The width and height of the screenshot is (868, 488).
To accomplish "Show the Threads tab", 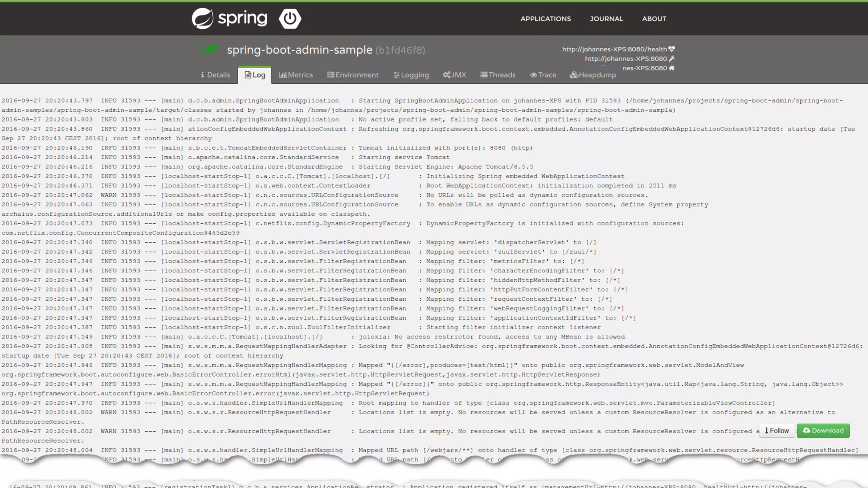I will [498, 75].
